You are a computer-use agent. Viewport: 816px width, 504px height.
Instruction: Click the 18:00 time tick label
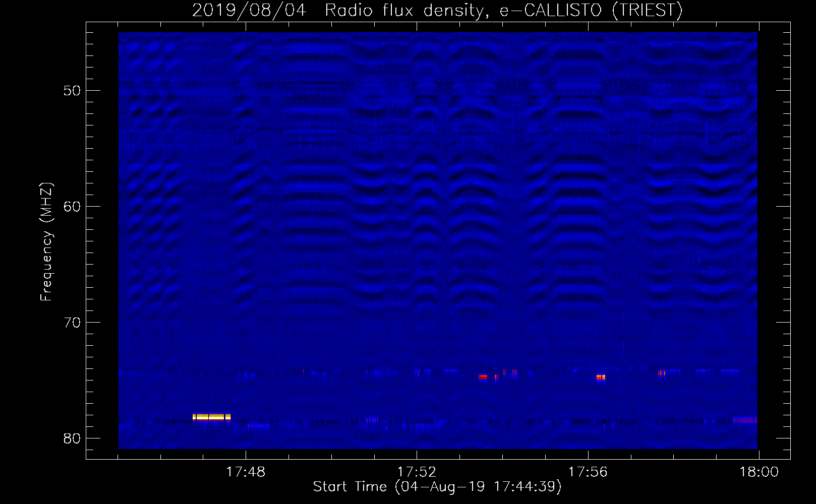pyautogui.click(x=759, y=472)
